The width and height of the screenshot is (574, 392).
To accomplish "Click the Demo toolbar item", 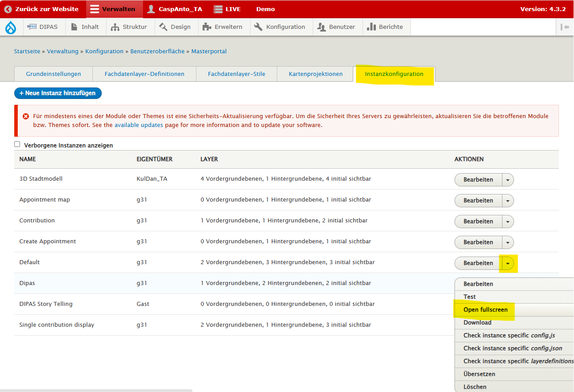I will tap(266, 9).
